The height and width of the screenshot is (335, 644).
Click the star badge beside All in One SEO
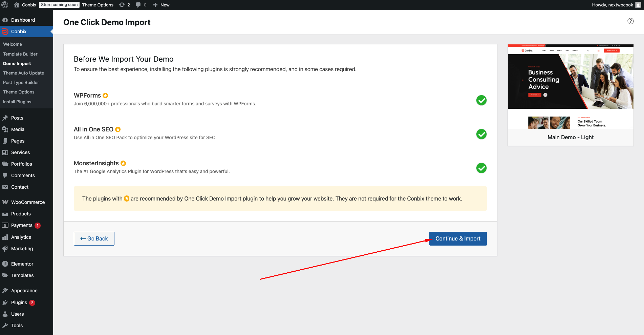click(x=118, y=129)
